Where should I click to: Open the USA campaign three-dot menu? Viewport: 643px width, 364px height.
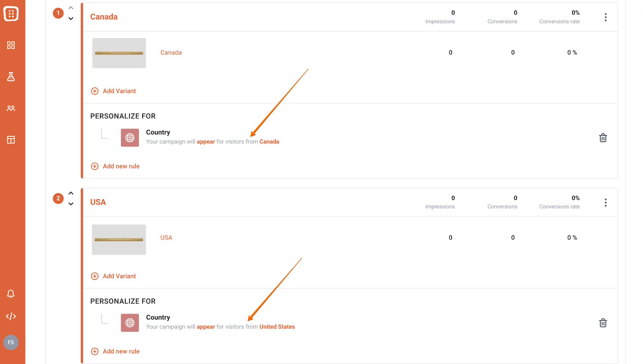pos(606,203)
